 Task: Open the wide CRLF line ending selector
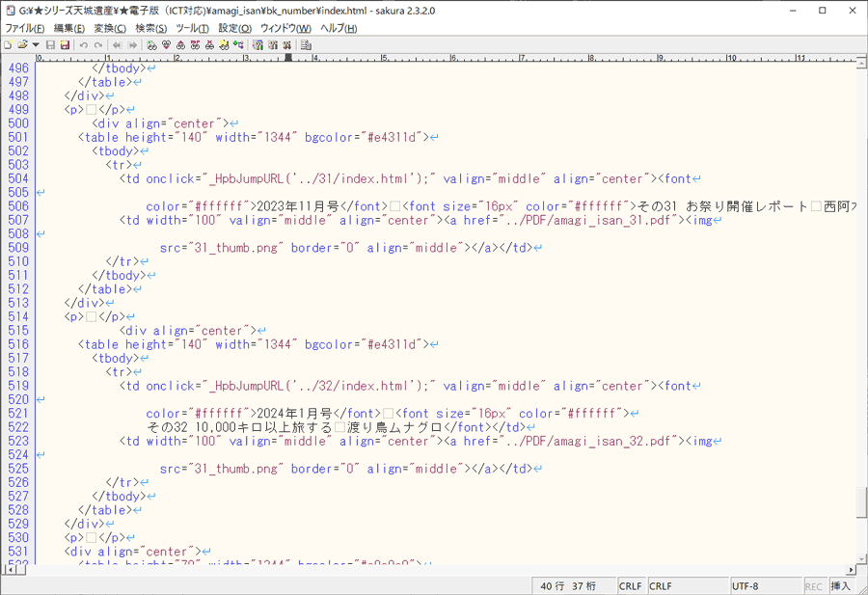[686, 585]
